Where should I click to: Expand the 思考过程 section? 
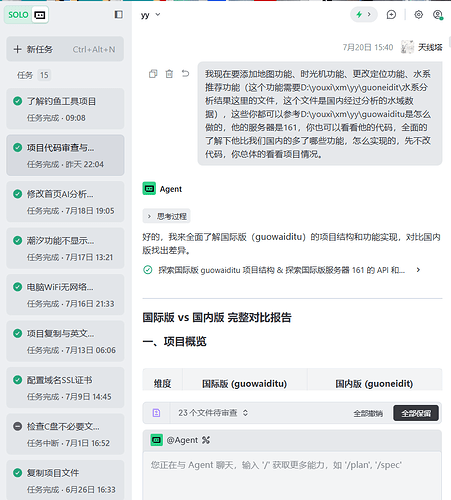[166, 216]
